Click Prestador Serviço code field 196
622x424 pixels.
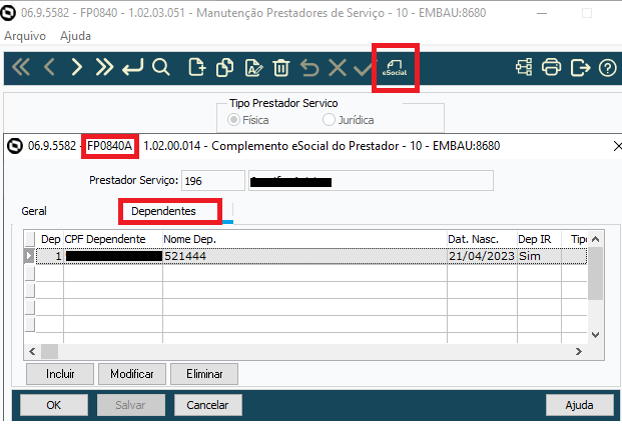[x=213, y=181]
